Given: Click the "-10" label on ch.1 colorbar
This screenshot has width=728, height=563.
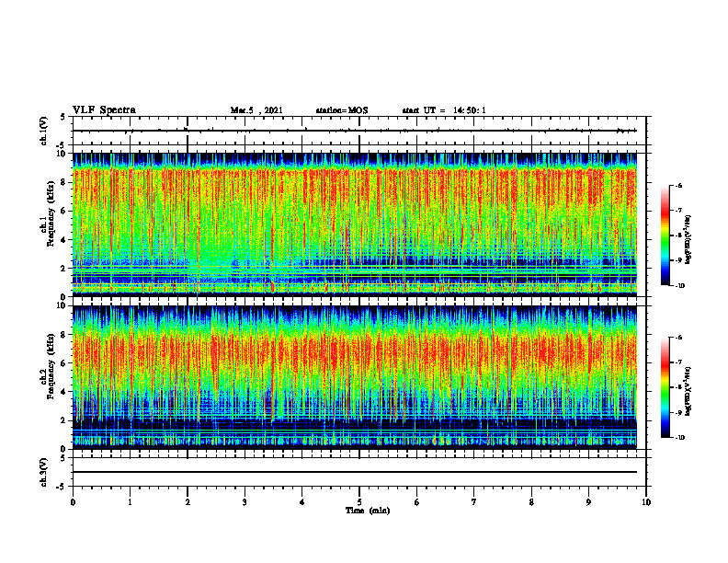Looking at the screenshot, I should (x=680, y=286).
